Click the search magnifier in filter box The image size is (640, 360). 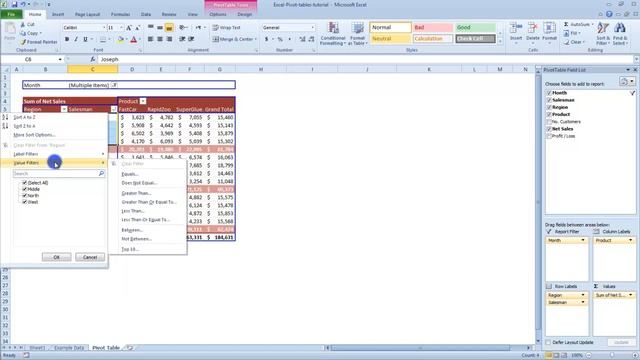tap(101, 173)
